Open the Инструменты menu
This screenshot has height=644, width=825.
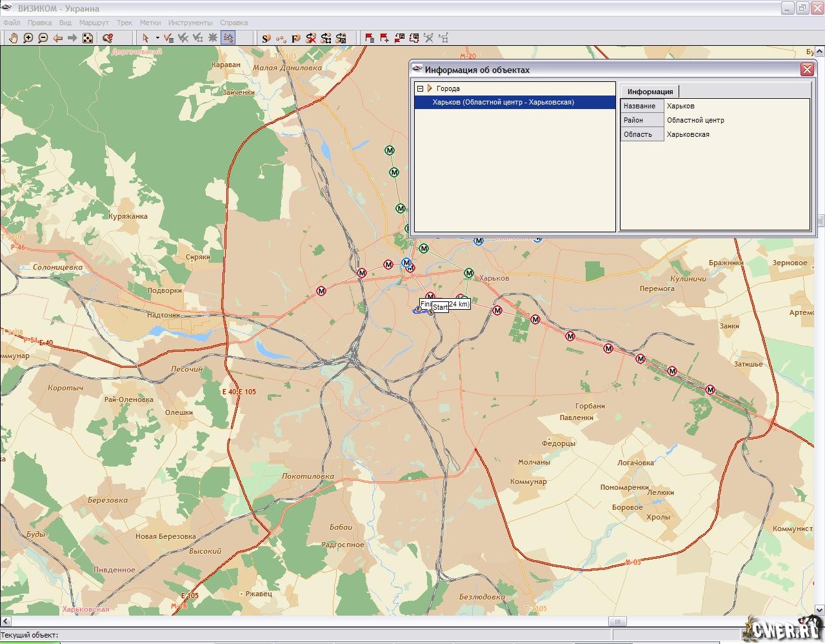click(x=190, y=23)
